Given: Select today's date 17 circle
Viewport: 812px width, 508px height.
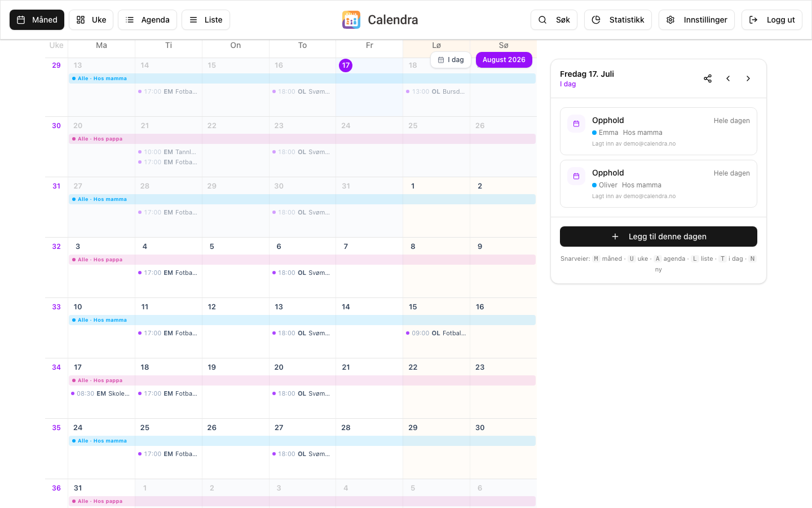Looking at the screenshot, I should click(x=346, y=65).
